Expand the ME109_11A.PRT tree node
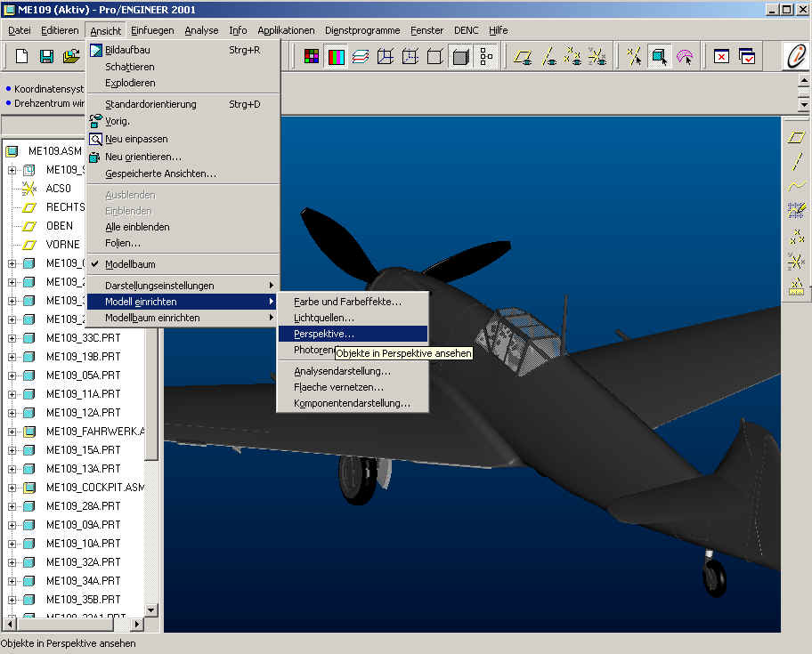The height and width of the screenshot is (654, 812). (12, 394)
